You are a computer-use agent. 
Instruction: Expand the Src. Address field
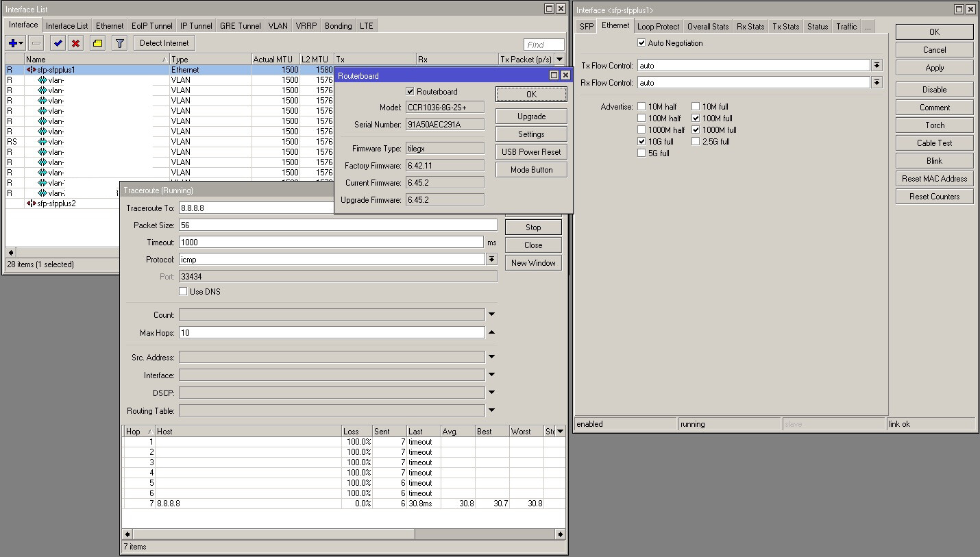(491, 358)
